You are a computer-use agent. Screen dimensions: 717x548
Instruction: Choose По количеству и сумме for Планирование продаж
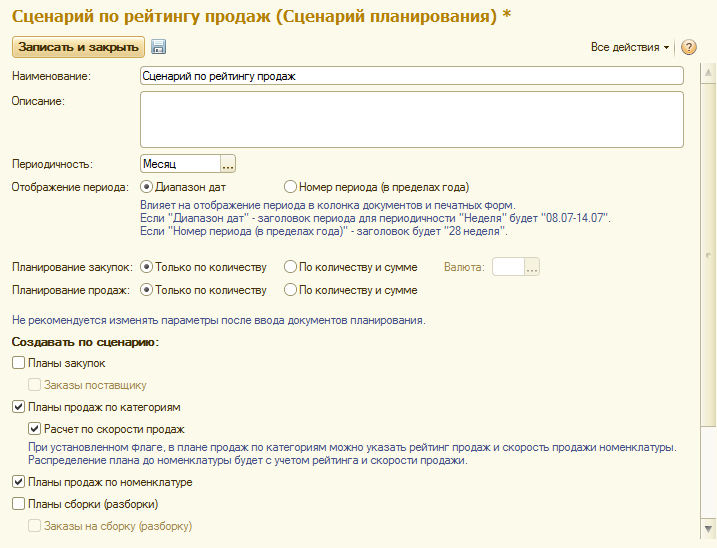pyautogui.click(x=291, y=290)
